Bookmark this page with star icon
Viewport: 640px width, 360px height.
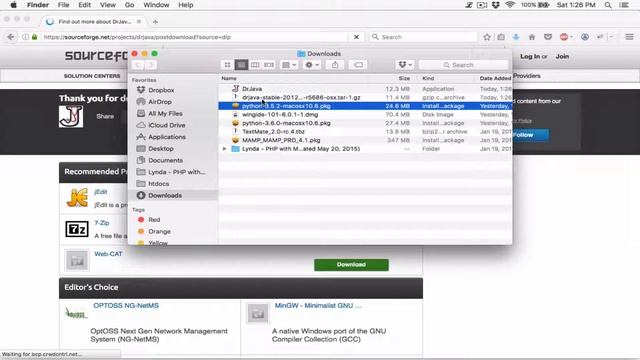[x=487, y=37]
